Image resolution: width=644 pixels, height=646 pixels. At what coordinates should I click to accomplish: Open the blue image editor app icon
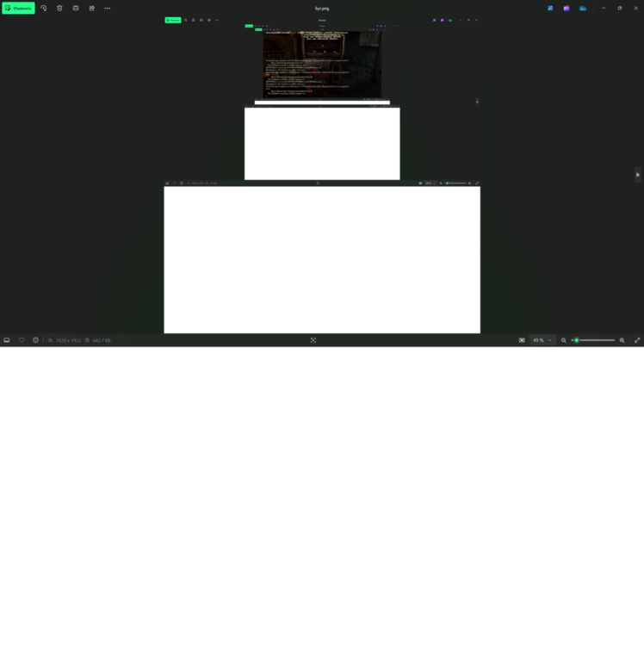[550, 9]
